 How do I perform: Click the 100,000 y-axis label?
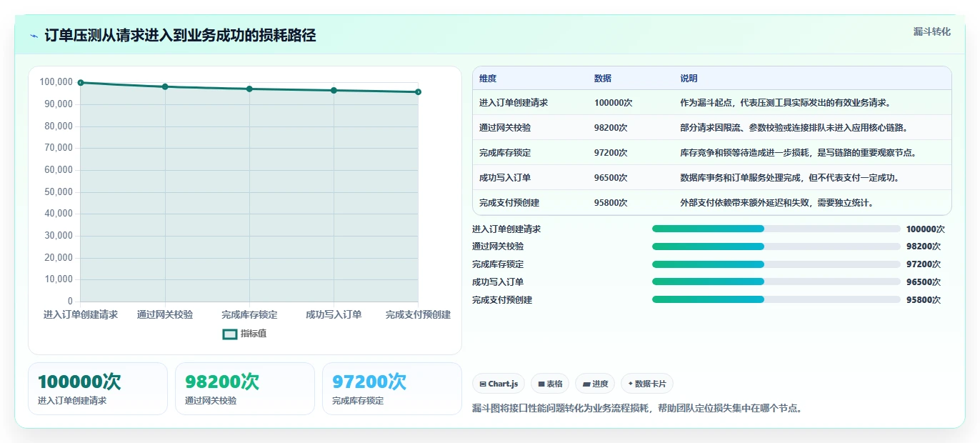(56, 82)
